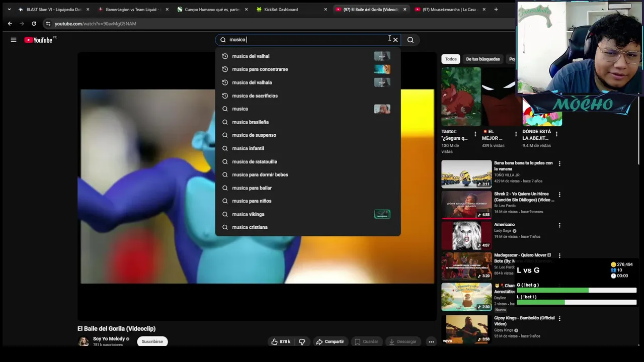Select suggestion musica de sacrificios
This screenshot has width=644, height=362.
pyautogui.click(x=308, y=96)
